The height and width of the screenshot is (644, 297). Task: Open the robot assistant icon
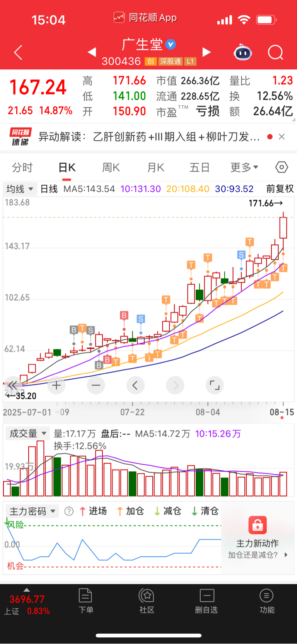coord(243,52)
